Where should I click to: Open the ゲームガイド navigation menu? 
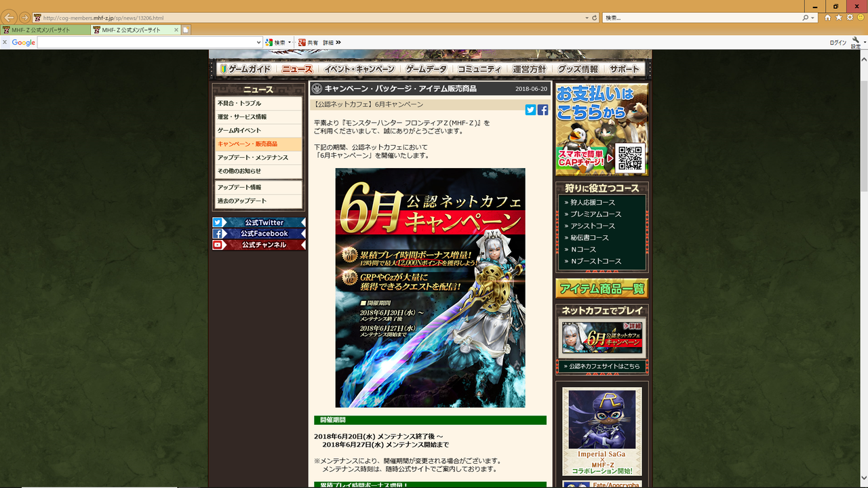click(245, 69)
